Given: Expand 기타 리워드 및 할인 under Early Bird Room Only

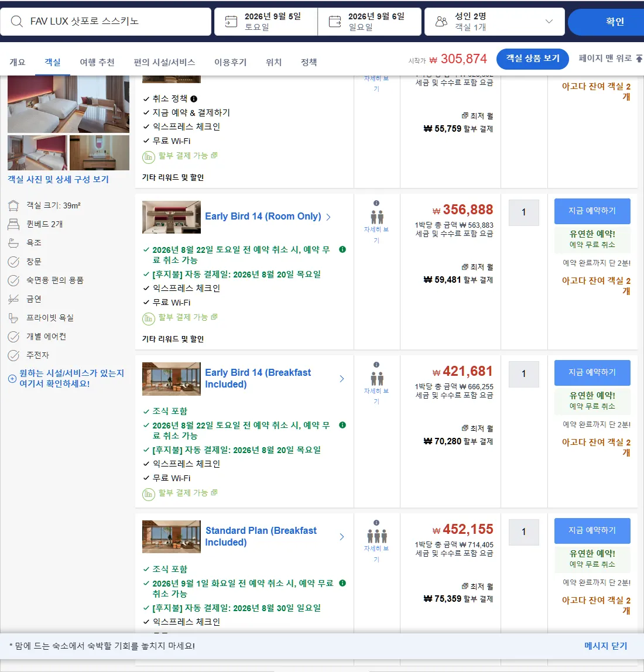Looking at the screenshot, I should click(x=173, y=339).
